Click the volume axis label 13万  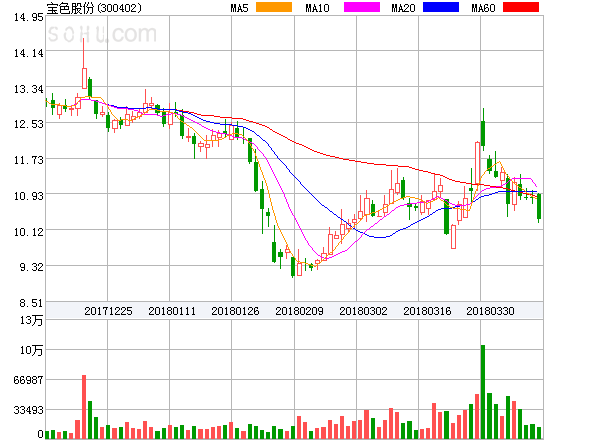pos(32,320)
